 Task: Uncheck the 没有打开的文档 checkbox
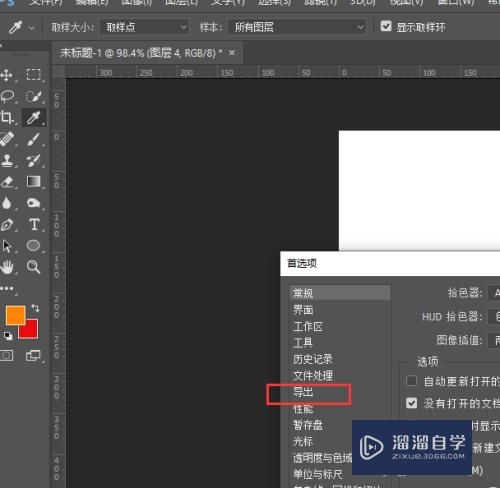pos(411,403)
